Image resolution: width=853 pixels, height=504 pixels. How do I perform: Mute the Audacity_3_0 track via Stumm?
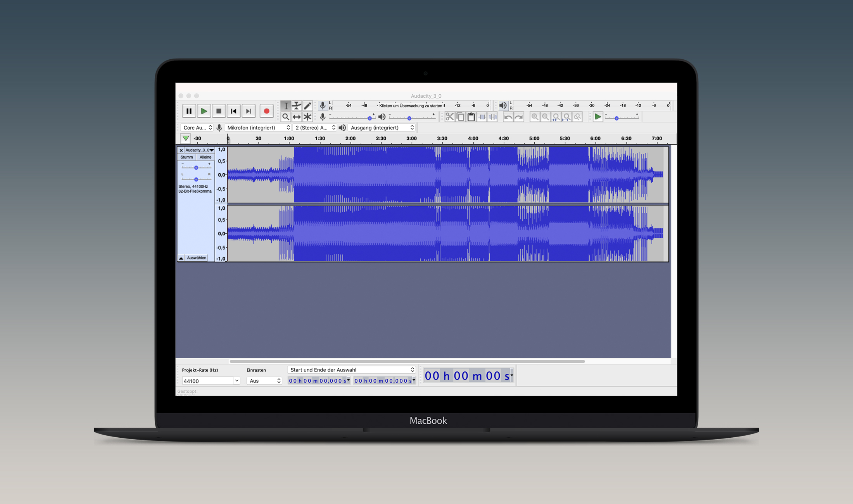pos(186,157)
